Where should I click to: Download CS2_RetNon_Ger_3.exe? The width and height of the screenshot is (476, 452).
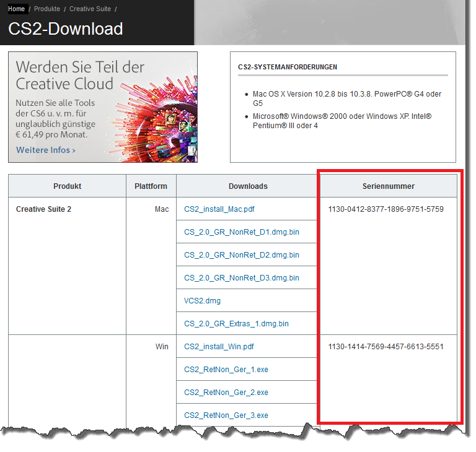point(226,415)
